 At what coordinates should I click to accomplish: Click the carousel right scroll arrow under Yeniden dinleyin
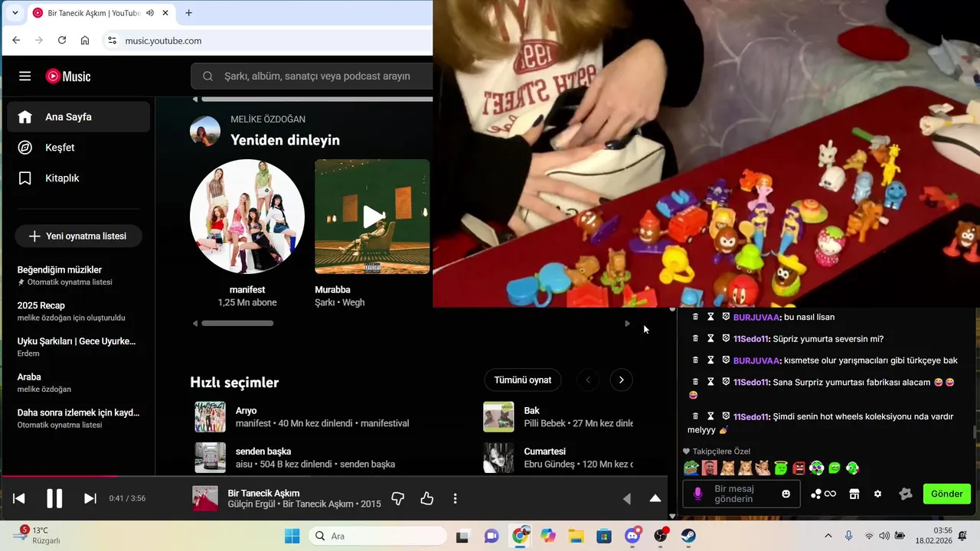627,324
